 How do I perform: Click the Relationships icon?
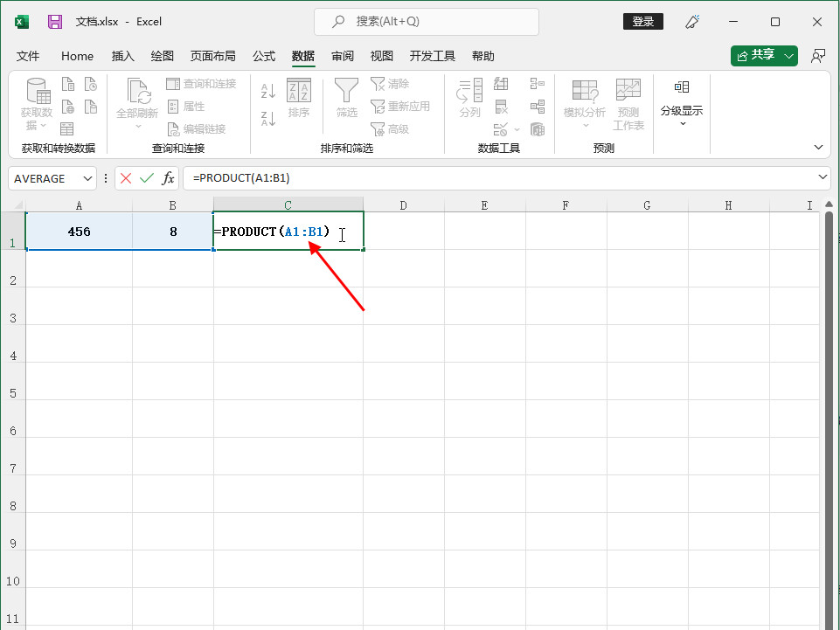pyautogui.click(x=538, y=107)
